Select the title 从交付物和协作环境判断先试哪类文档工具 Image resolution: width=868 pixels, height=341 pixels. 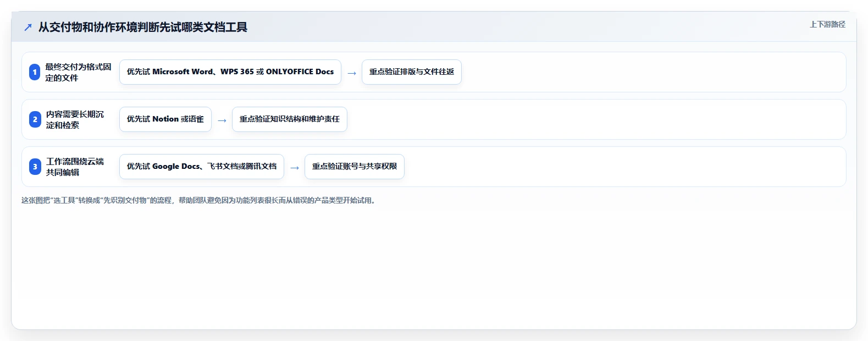[x=143, y=28]
